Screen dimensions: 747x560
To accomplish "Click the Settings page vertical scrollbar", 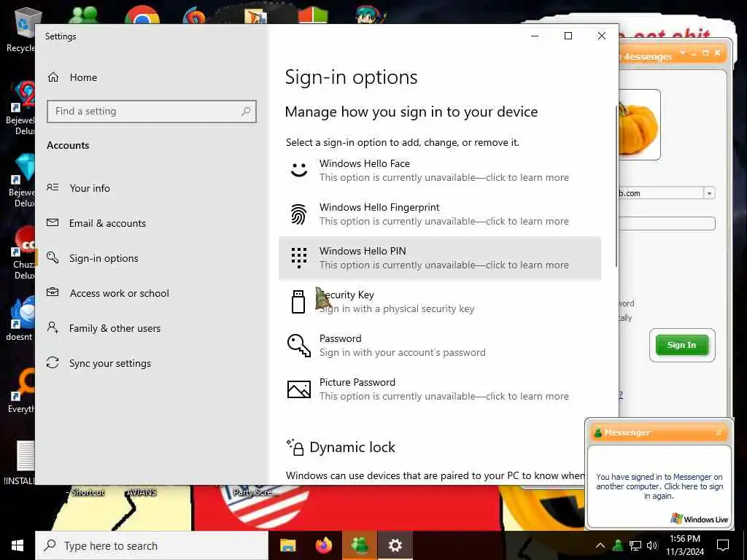I will click(x=616, y=186).
